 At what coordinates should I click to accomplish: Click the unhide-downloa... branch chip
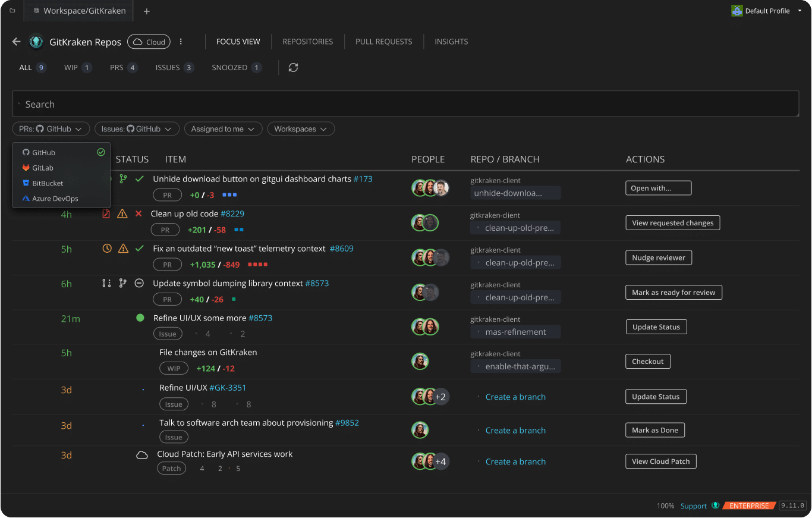pos(515,193)
